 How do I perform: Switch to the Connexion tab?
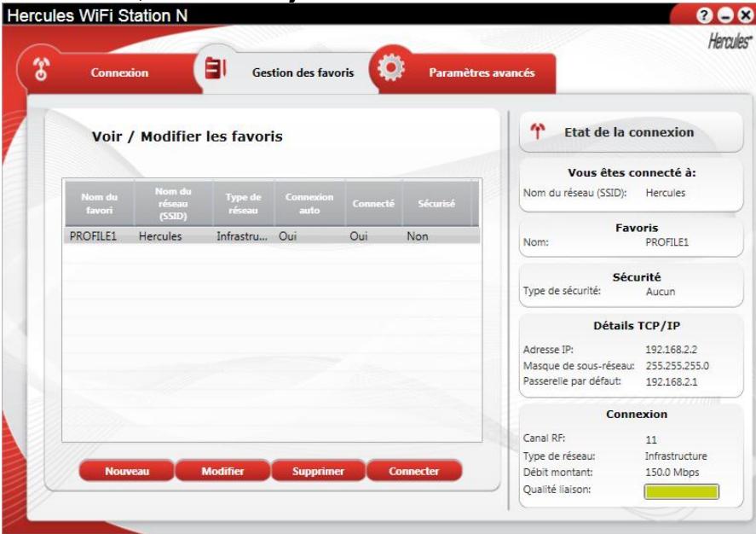coord(110,73)
